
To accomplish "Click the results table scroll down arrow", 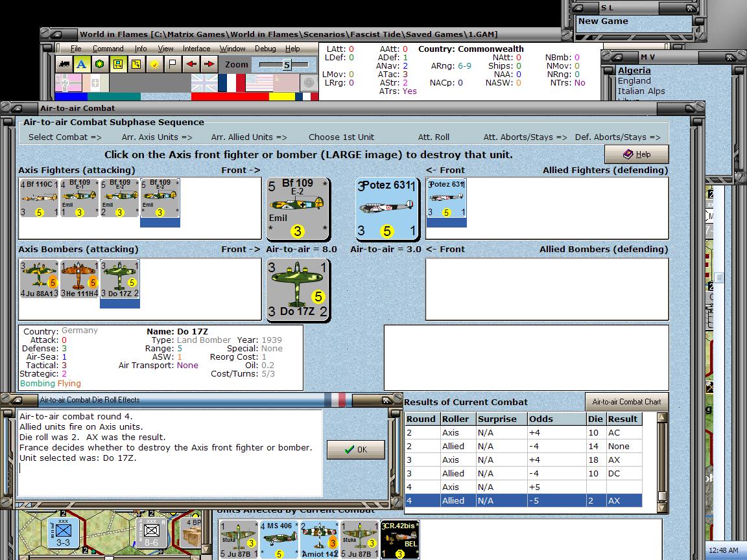I will (661, 507).
